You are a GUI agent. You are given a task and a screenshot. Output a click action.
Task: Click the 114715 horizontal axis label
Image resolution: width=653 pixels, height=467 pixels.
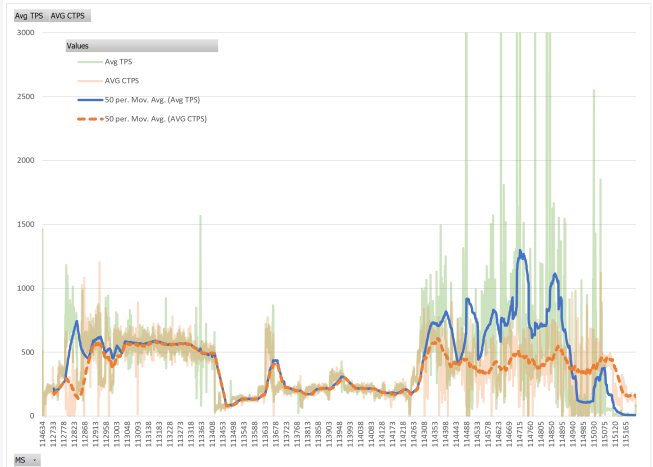519,434
